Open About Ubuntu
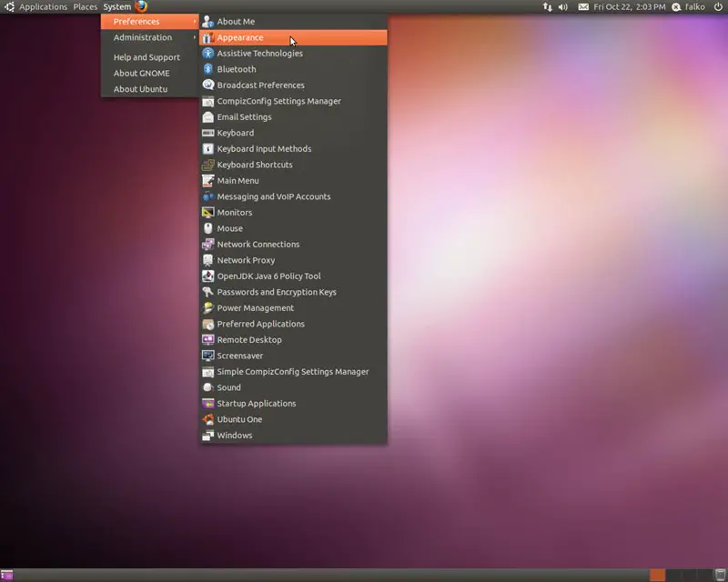Screen dimensions: 728x582 click(x=149, y=88)
